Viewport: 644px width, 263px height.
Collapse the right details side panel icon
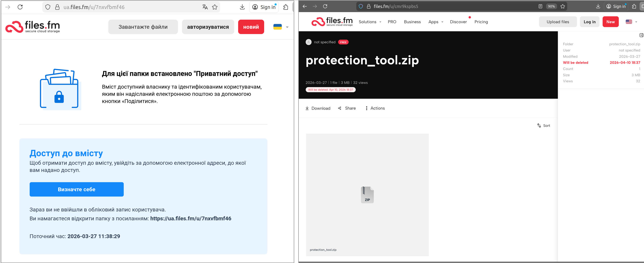click(x=641, y=35)
